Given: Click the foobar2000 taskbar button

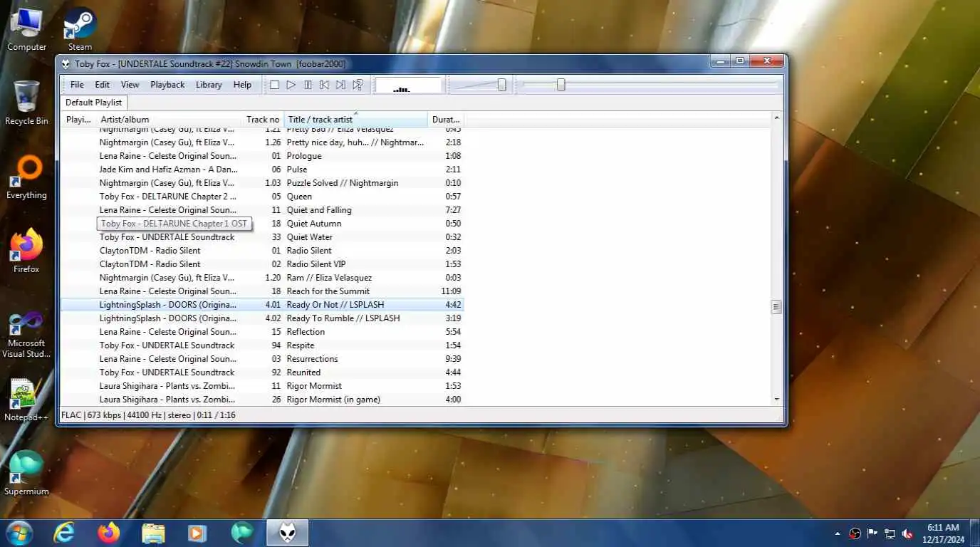Looking at the screenshot, I should [288, 533].
